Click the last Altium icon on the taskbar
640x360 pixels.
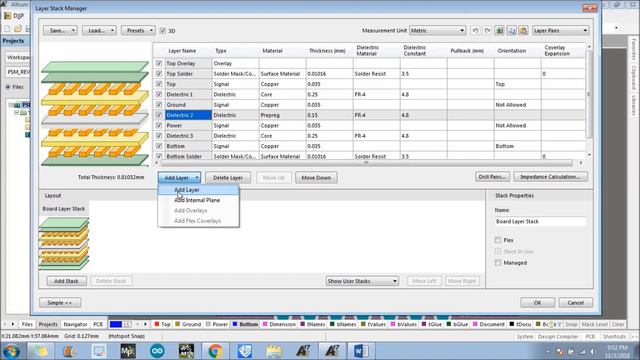332,351
